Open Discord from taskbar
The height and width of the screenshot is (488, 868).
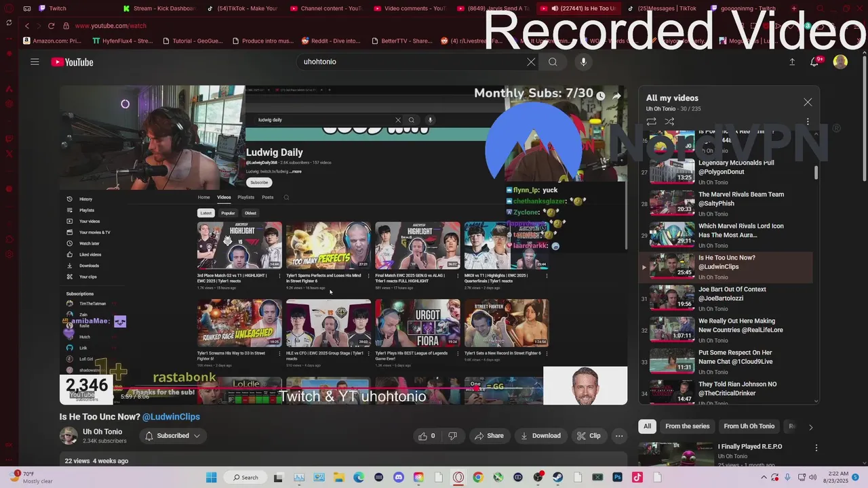[398, 477]
